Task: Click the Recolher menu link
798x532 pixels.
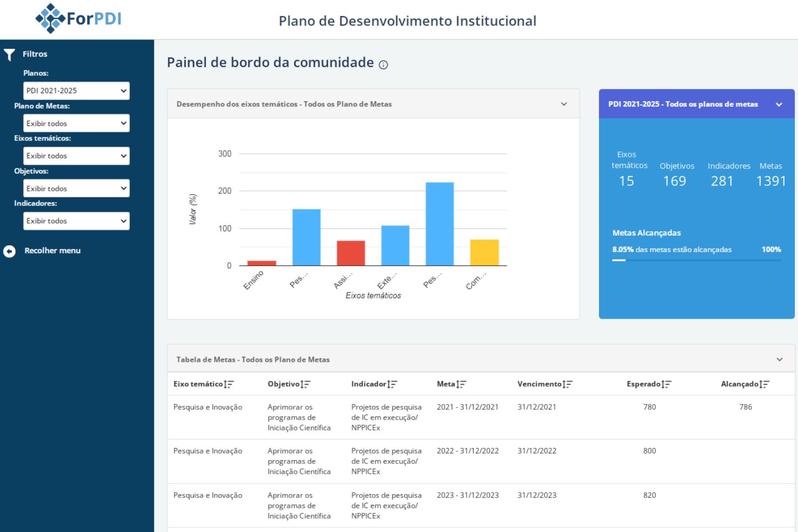Action: coord(52,250)
